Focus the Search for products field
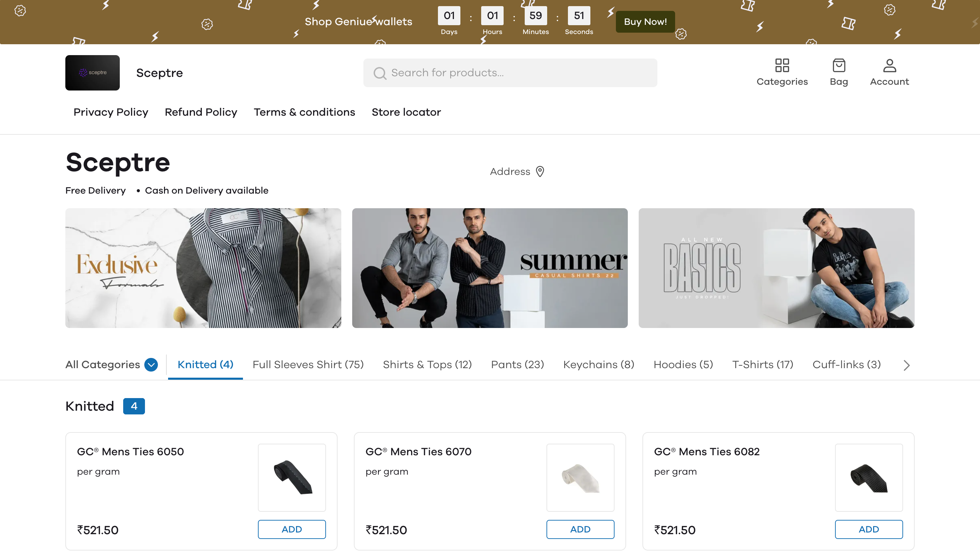The image size is (980, 558). point(510,73)
